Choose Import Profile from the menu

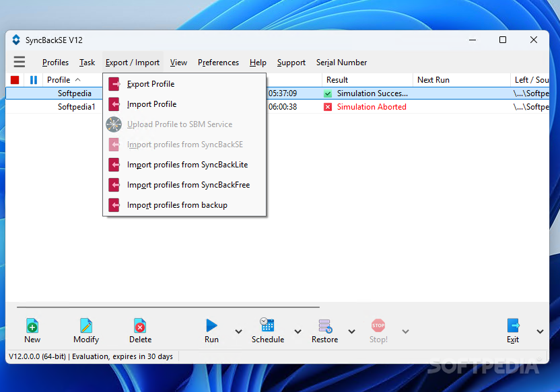click(184, 104)
